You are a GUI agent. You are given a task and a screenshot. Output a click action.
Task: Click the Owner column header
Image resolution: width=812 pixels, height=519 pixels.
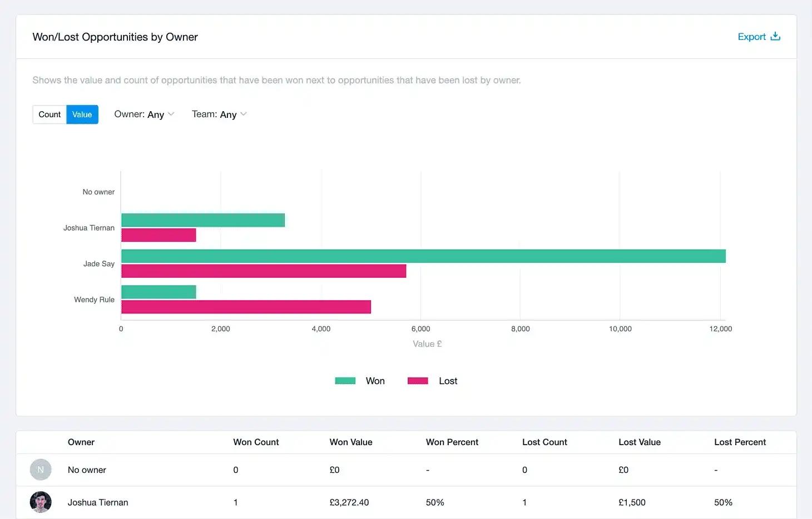[x=81, y=442]
